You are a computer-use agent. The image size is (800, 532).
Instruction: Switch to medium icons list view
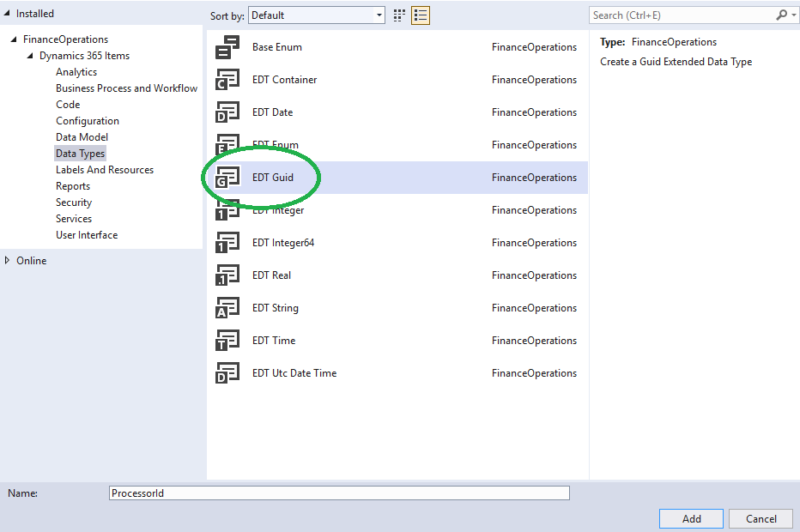point(421,15)
